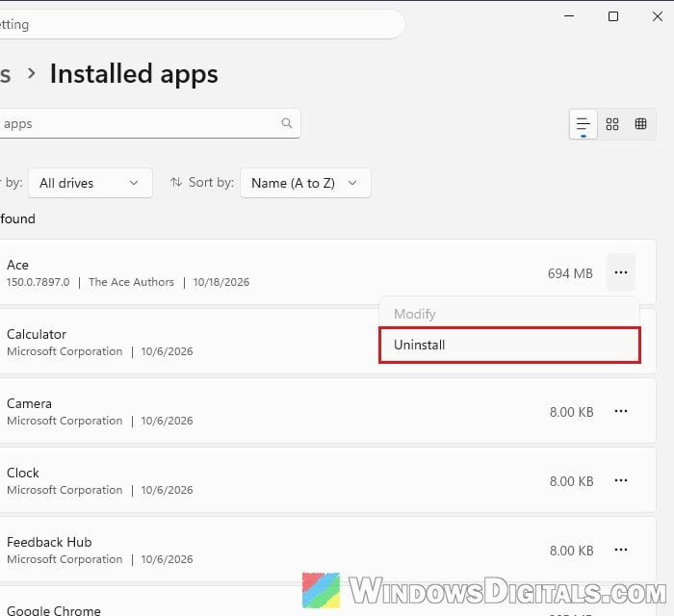Click Ace version 150.0.7897.0 text
This screenshot has width=674, height=616.
click(38, 282)
